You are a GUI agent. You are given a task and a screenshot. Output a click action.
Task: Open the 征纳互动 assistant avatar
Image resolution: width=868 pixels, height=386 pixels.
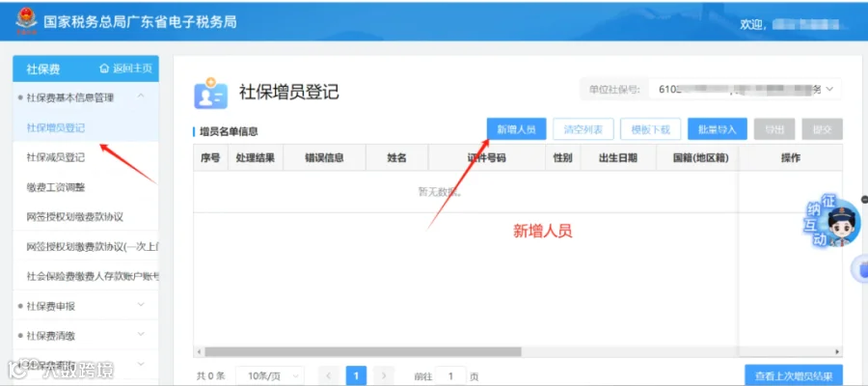click(x=843, y=223)
